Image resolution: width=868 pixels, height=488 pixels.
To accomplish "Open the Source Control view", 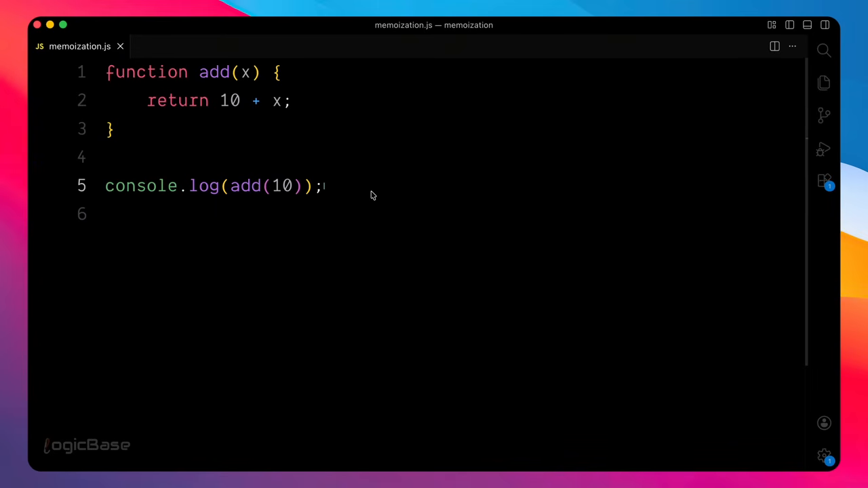I will click(x=824, y=115).
